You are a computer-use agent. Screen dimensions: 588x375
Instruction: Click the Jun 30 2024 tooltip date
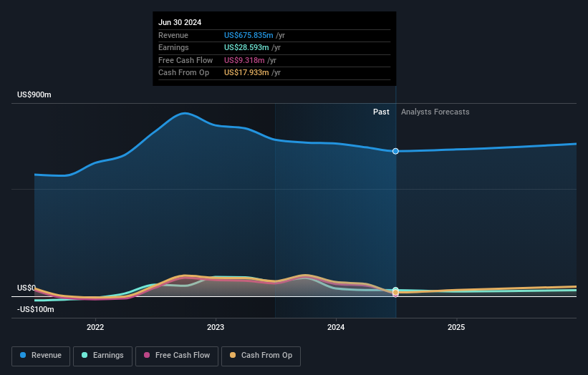[x=180, y=22]
